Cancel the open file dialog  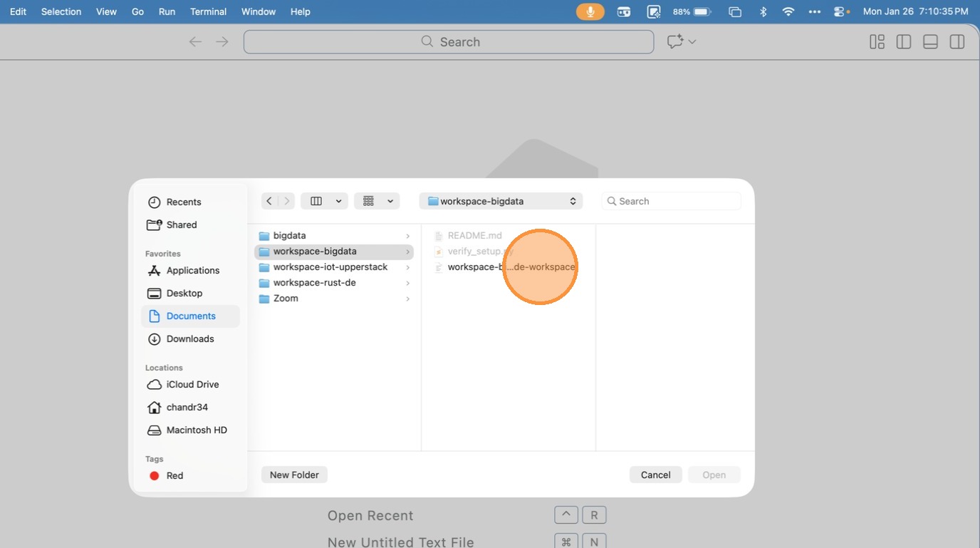[x=656, y=475]
